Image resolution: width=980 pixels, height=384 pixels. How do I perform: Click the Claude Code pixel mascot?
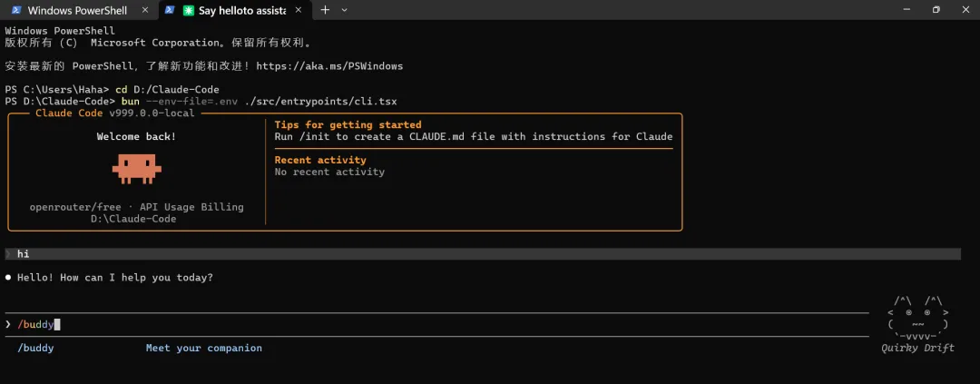click(x=136, y=168)
